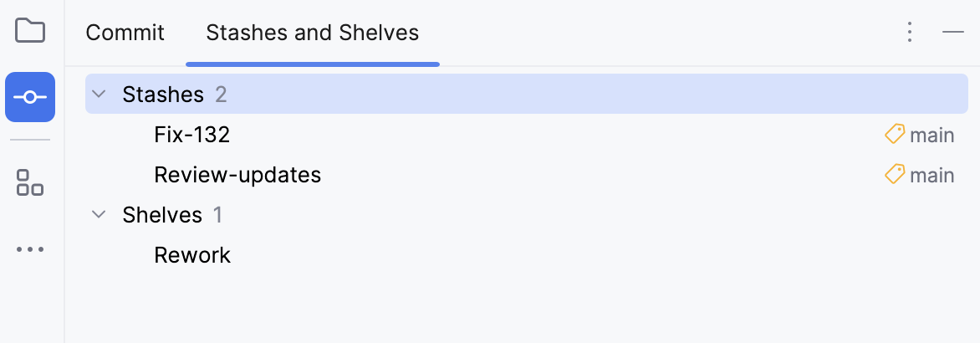Image resolution: width=980 pixels, height=343 pixels.
Task: Click the main branch label for Fix-132
Action: click(932, 135)
